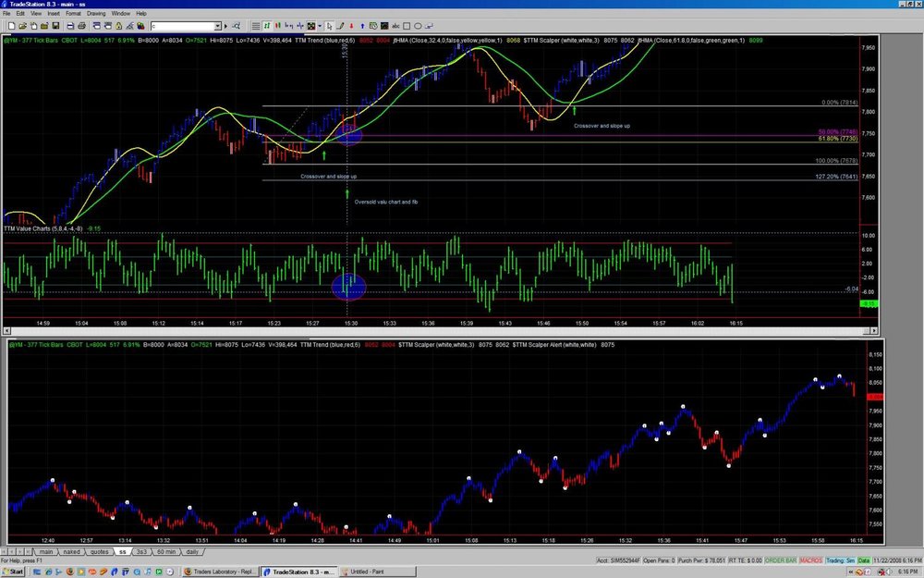Click the padlock toolbar icon
The width and height of the screenshot is (924, 578).
tap(118, 26)
